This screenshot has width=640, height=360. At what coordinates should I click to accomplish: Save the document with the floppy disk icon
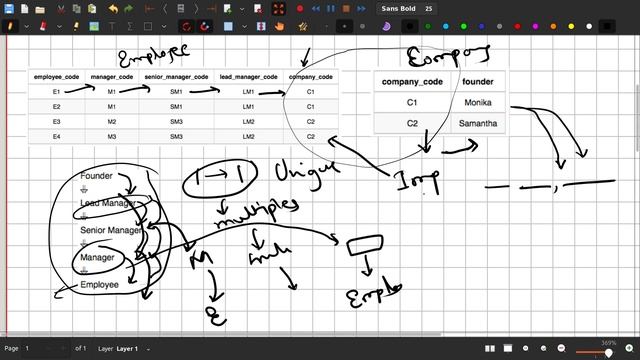9,9
